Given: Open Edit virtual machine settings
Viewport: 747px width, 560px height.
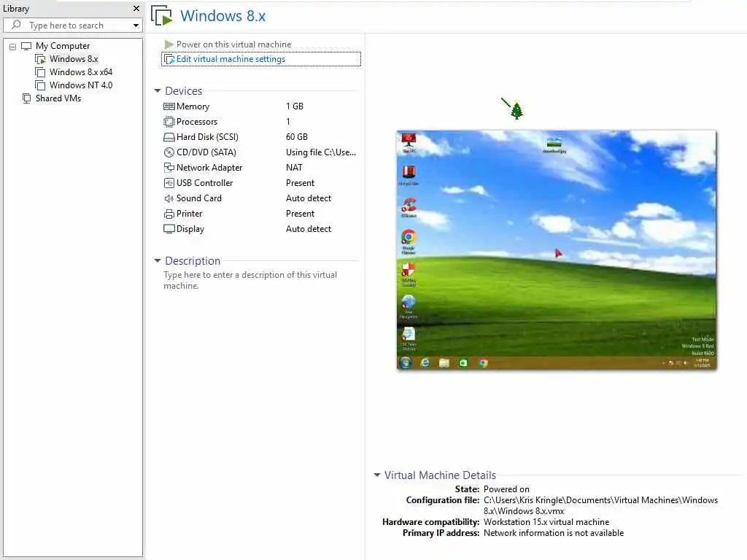Looking at the screenshot, I should (x=231, y=59).
